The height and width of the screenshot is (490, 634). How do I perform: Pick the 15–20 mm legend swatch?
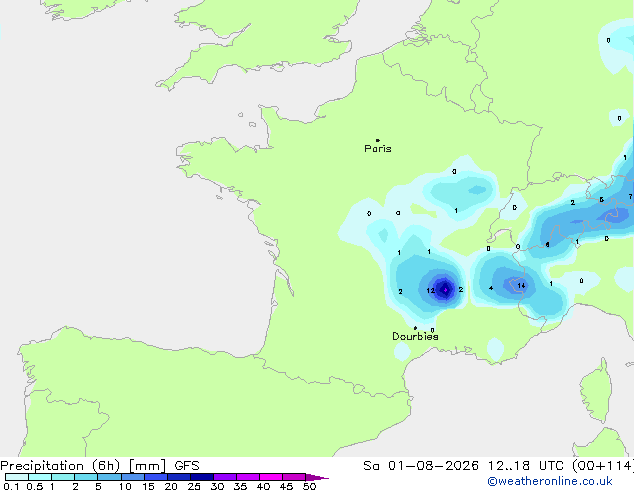(155, 477)
